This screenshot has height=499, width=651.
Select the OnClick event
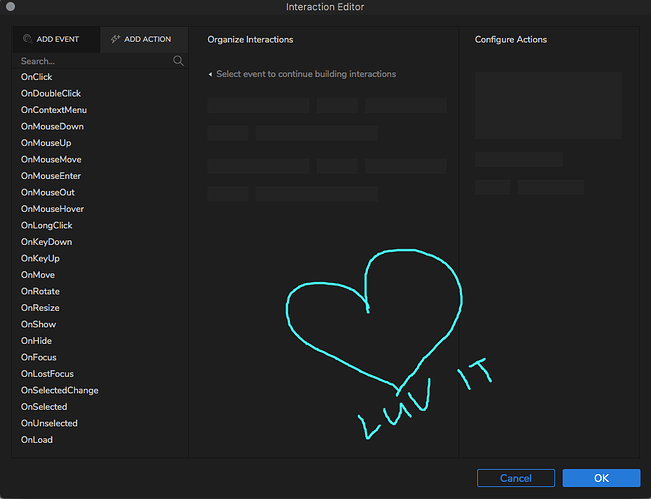point(37,77)
